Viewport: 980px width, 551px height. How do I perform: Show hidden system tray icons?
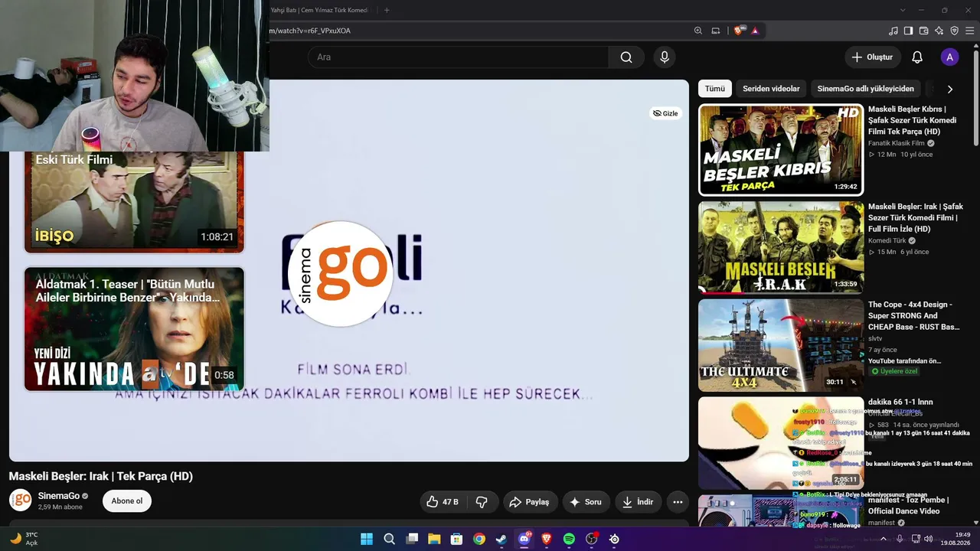pyautogui.click(x=884, y=539)
